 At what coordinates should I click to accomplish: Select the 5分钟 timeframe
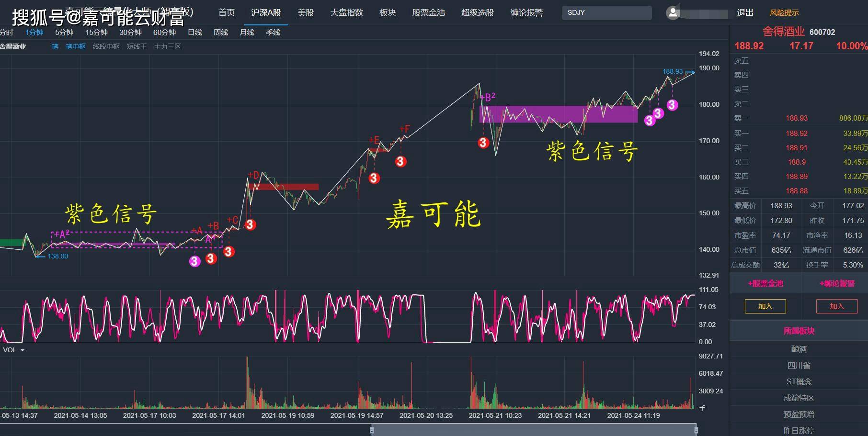coord(64,33)
